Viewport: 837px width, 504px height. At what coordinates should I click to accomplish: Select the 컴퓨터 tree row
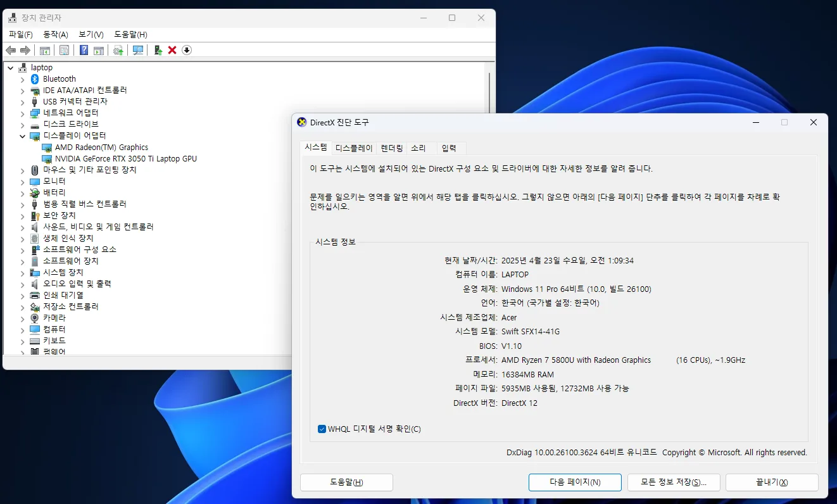click(x=54, y=329)
